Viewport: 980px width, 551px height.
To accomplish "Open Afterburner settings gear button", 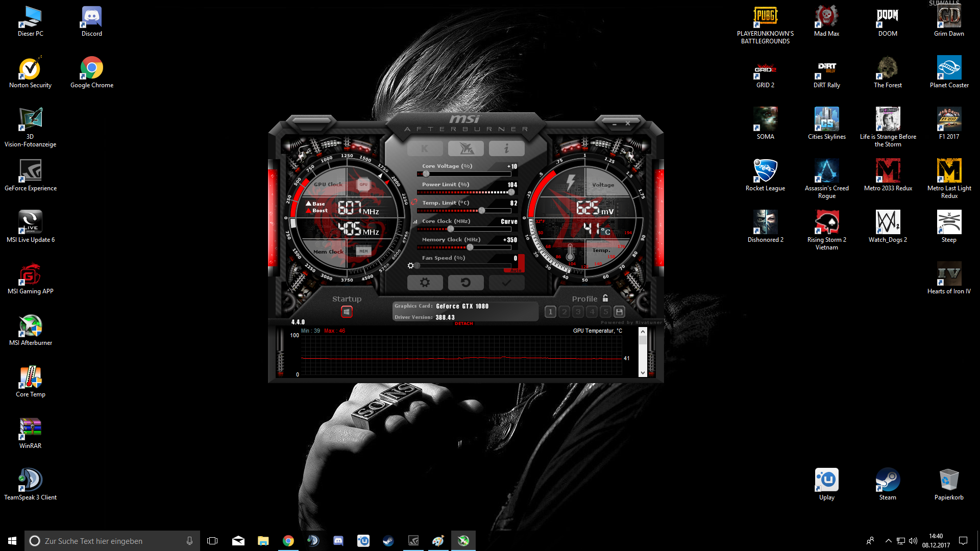I will (x=425, y=283).
